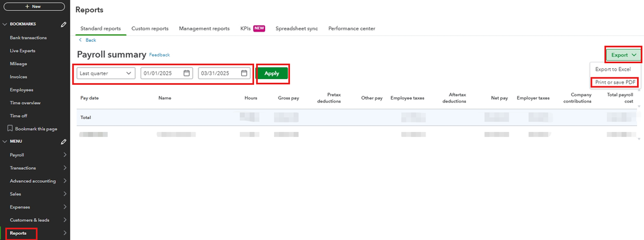
Task: Click the Employer taxes column header
Action: tap(533, 98)
